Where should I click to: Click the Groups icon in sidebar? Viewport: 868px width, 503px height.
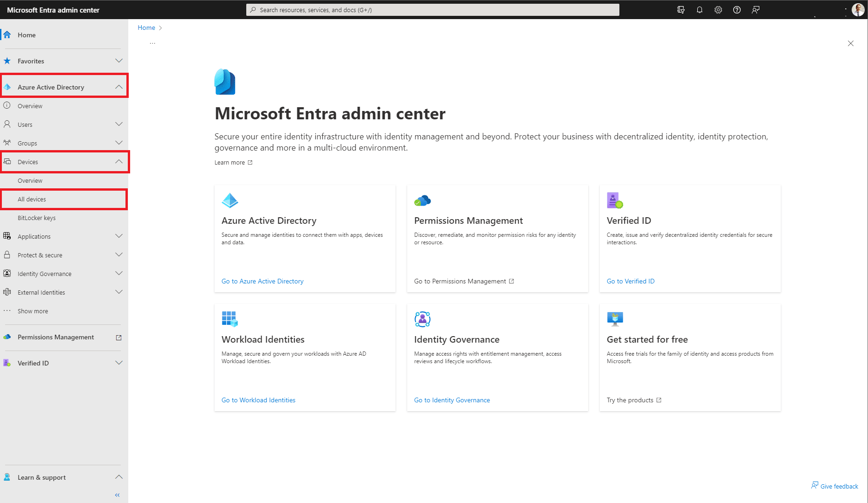(x=7, y=143)
